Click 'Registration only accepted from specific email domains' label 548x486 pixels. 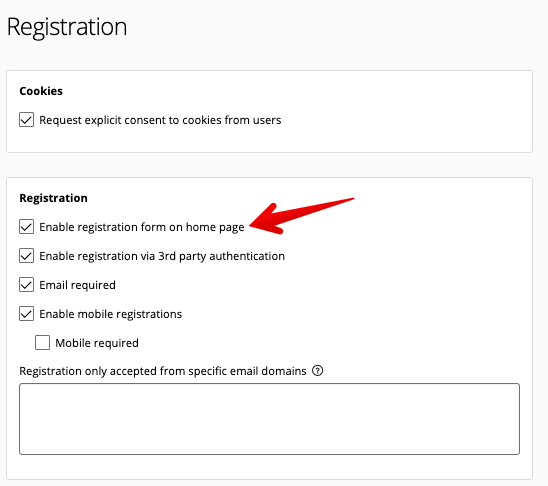click(163, 371)
